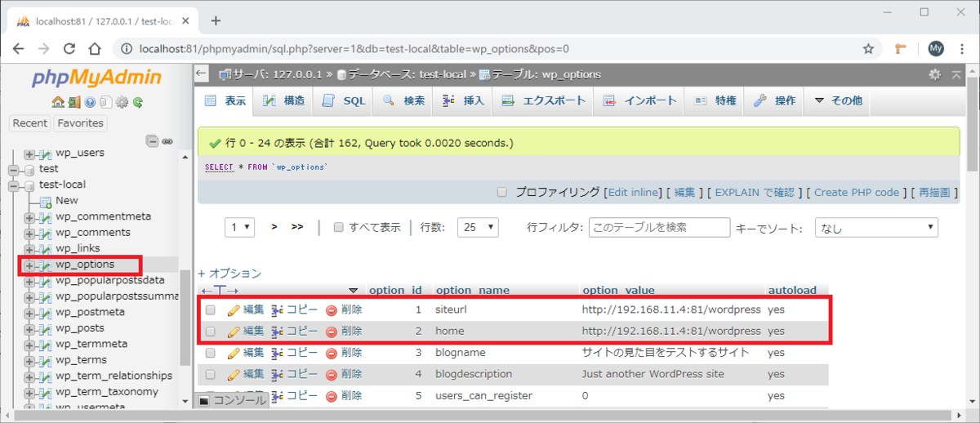Toggle the プロファイリング checkbox
This screenshot has height=423, width=980.
[x=503, y=193]
